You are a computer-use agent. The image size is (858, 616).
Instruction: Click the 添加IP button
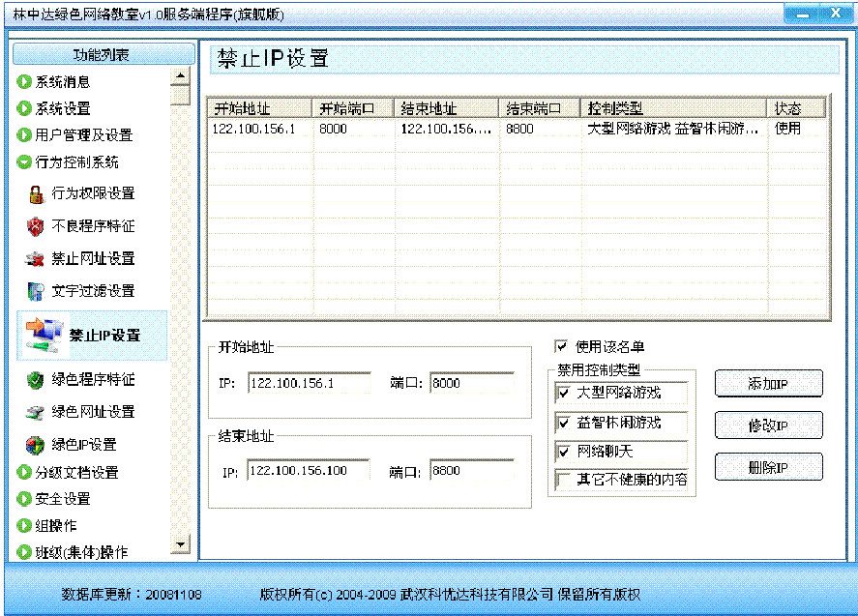[768, 384]
